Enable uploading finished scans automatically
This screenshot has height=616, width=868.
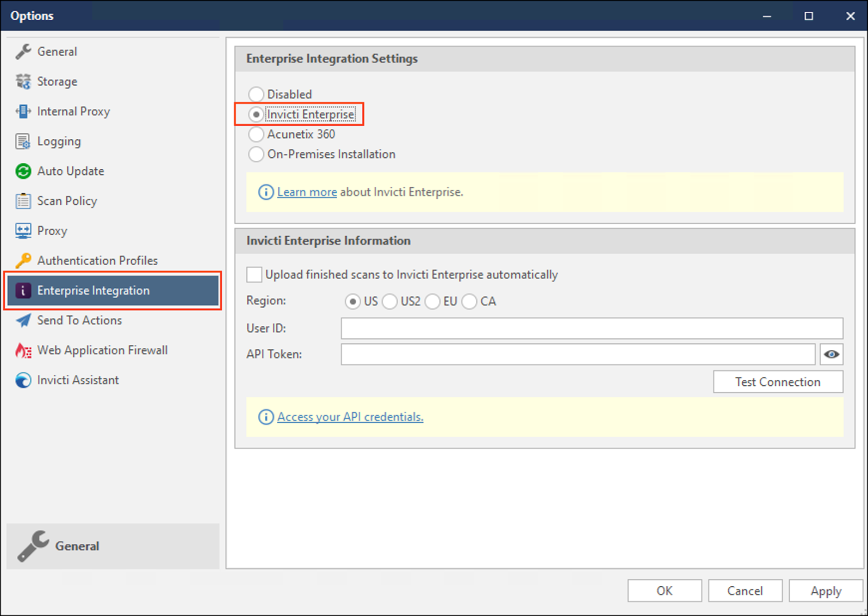(254, 274)
